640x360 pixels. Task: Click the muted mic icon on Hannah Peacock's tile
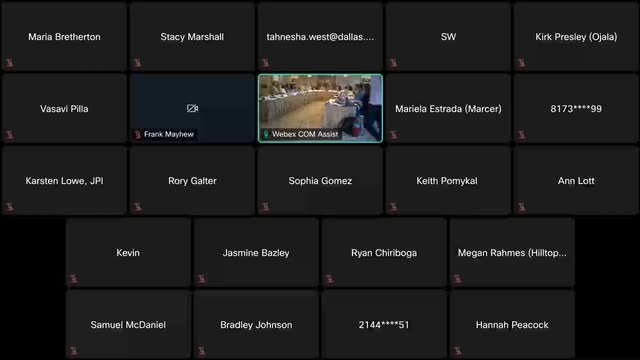coord(458,351)
